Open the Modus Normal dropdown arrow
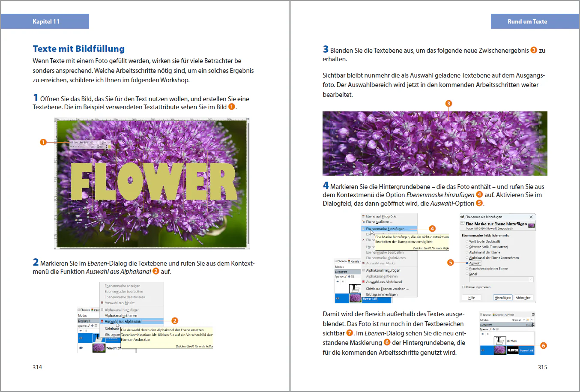Screen dimensions: 580x392 tap(524, 320)
